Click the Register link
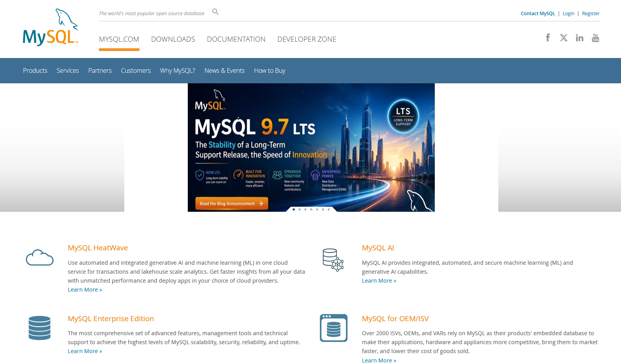 591,14
